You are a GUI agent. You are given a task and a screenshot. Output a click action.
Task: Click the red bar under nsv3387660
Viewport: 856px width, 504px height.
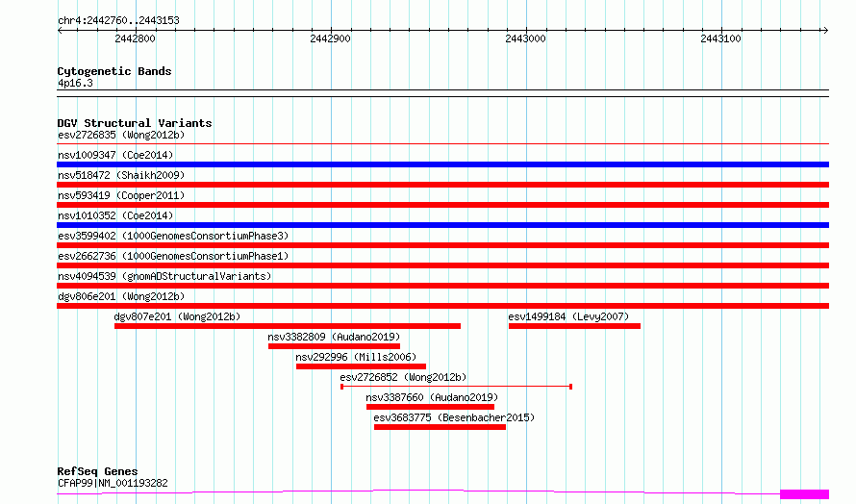pyautogui.click(x=430, y=407)
